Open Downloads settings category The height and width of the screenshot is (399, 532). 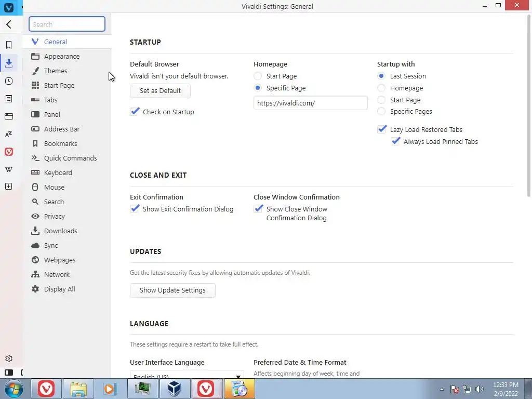pyautogui.click(x=67, y=231)
